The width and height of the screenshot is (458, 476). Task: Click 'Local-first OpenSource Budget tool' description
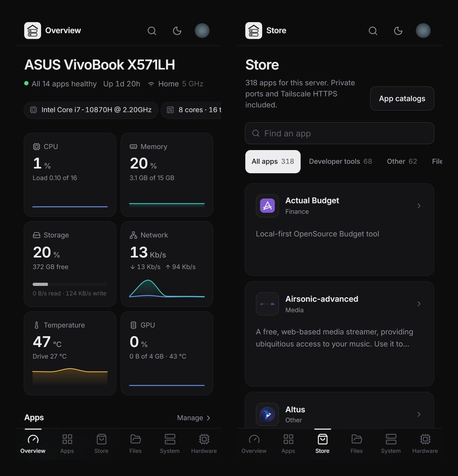(317, 234)
